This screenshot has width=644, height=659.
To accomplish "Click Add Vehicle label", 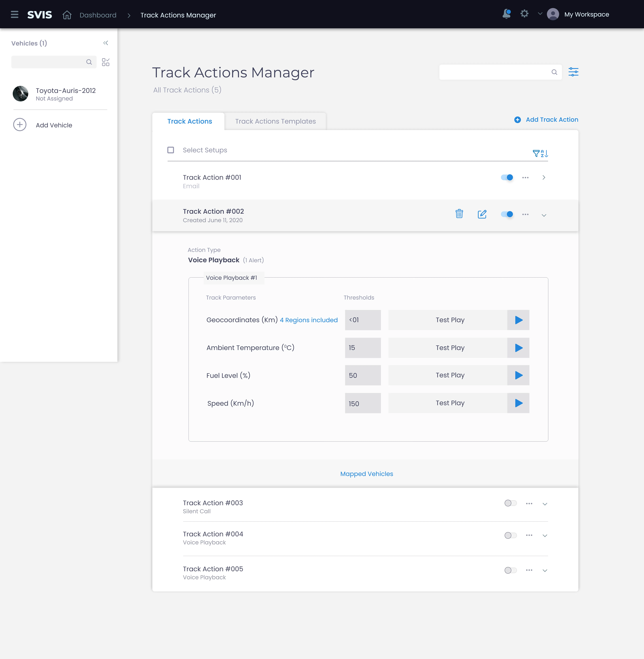I will point(54,125).
